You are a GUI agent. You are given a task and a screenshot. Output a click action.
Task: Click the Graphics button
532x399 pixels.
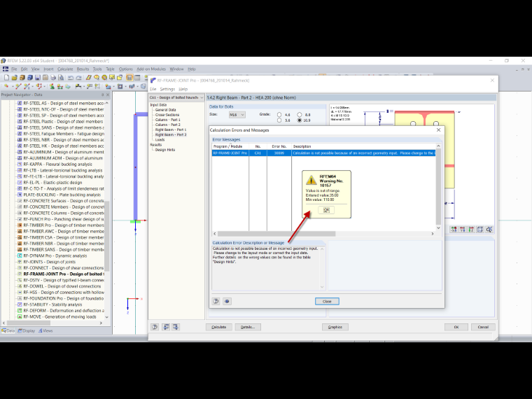point(335,327)
